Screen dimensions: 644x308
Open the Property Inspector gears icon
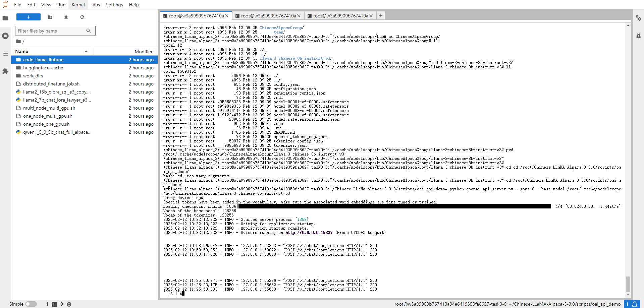click(x=638, y=18)
